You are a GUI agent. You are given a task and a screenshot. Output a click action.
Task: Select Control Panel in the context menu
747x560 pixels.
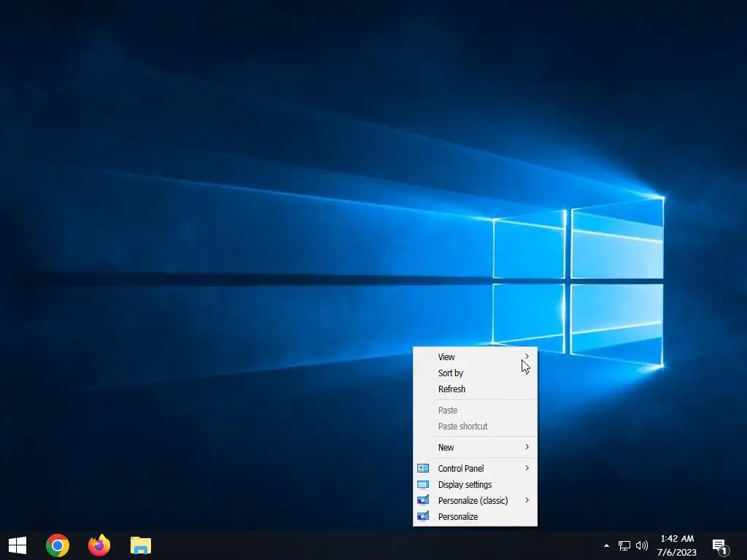tap(475, 469)
